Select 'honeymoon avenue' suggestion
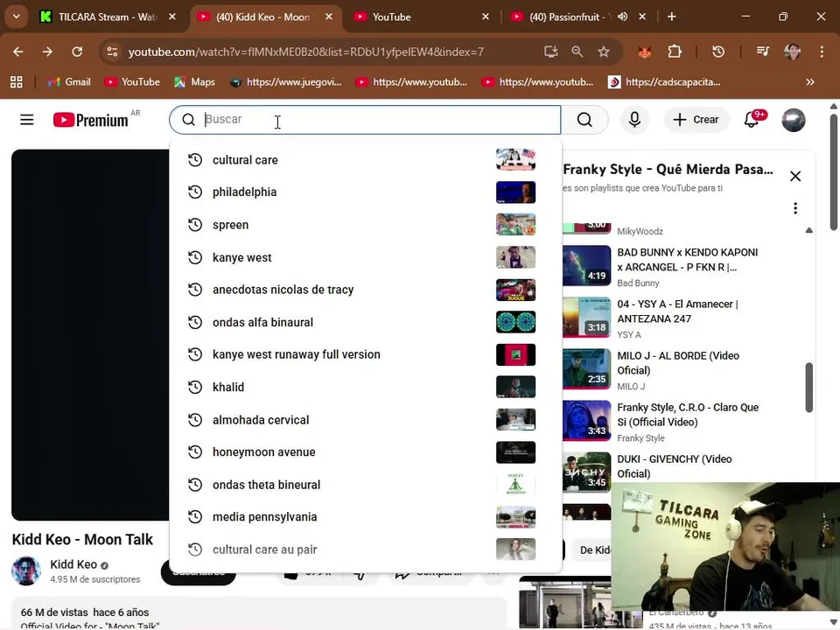Viewport: 840px width, 630px height. [x=366, y=451]
